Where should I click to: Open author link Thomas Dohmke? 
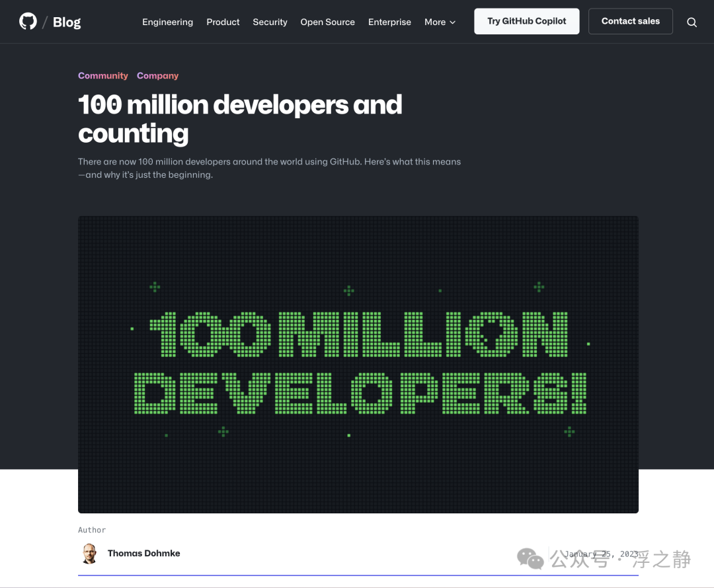tap(144, 553)
